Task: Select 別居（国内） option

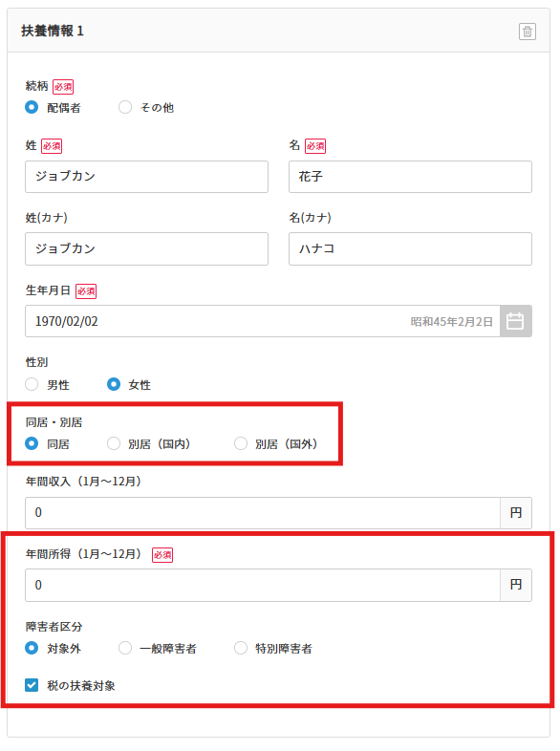Action: (x=114, y=443)
